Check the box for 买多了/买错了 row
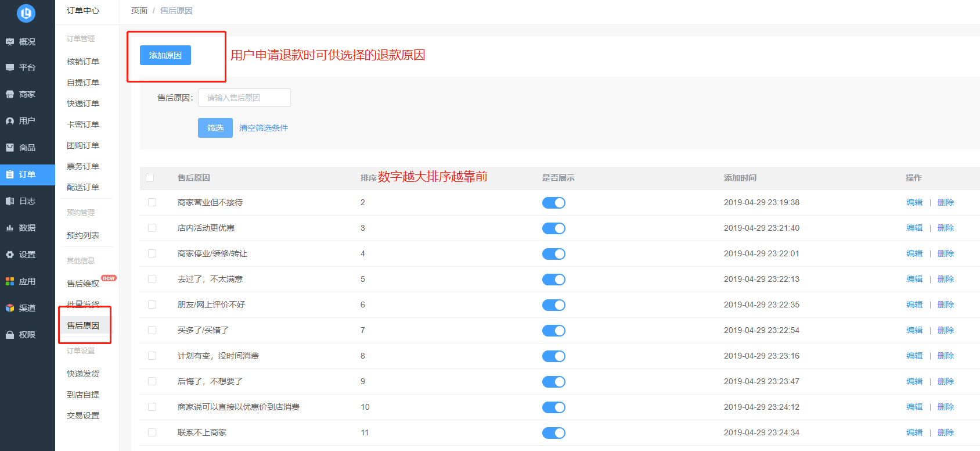This screenshot has height=451, width=980. click(152, 330)
